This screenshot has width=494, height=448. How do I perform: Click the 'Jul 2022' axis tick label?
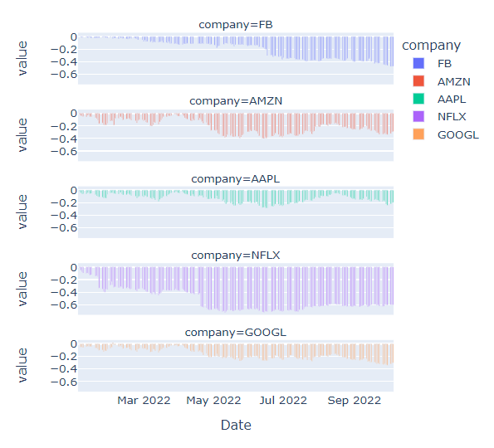pos(283,401)
